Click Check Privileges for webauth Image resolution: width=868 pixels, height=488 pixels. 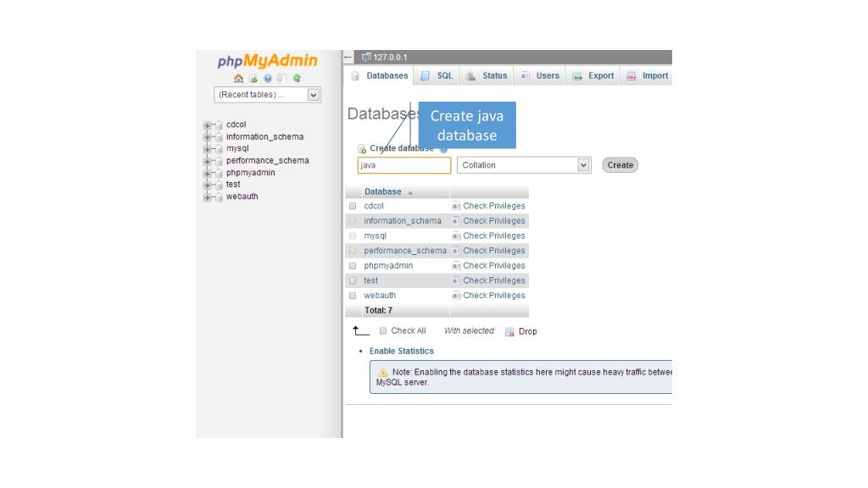[494, 296]
